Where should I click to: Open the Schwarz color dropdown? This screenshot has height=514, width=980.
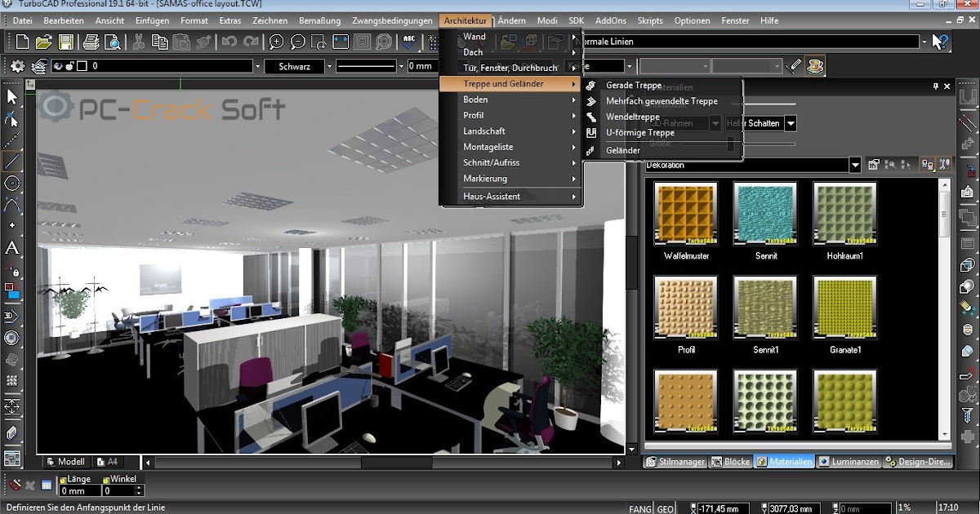tap(330, 66)
